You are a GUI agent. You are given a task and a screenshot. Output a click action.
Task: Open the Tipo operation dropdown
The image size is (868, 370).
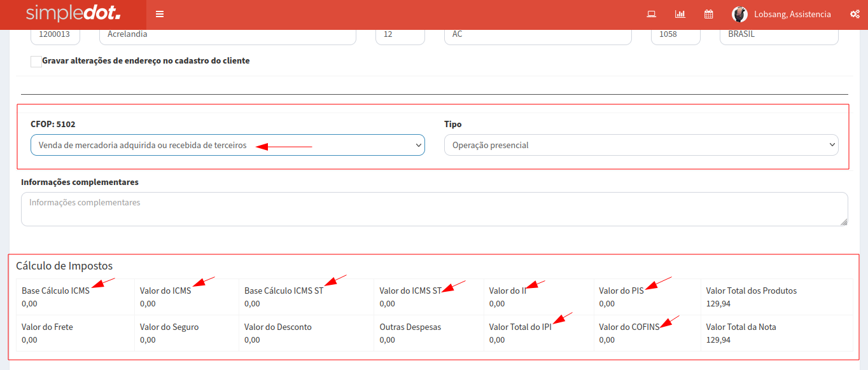coord(641,145)
